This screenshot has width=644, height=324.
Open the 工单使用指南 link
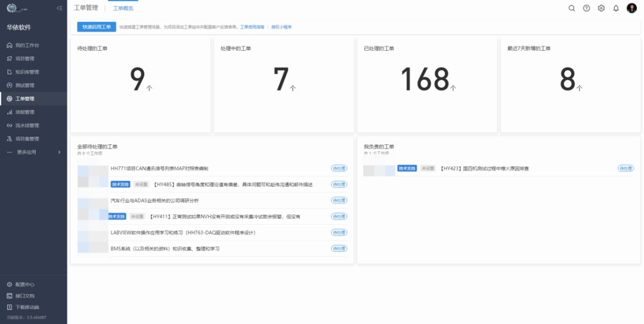coord(253,27)
